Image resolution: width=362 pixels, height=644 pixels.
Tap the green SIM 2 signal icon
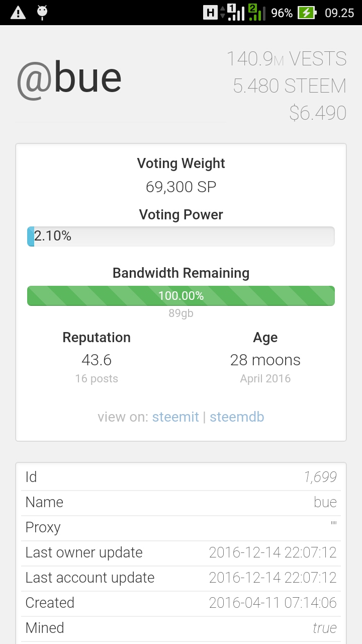coord(256,13)
